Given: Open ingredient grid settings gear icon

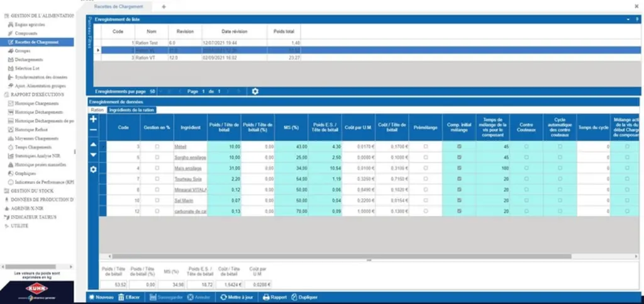Looking at the screenshot, I should [93, 169].
